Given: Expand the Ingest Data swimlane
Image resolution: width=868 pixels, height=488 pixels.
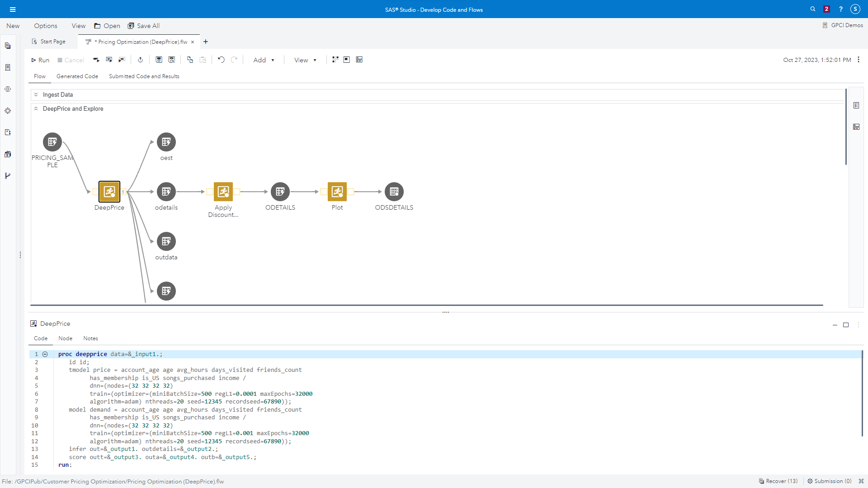Looking at the screenshot, I should click(36, 94).
